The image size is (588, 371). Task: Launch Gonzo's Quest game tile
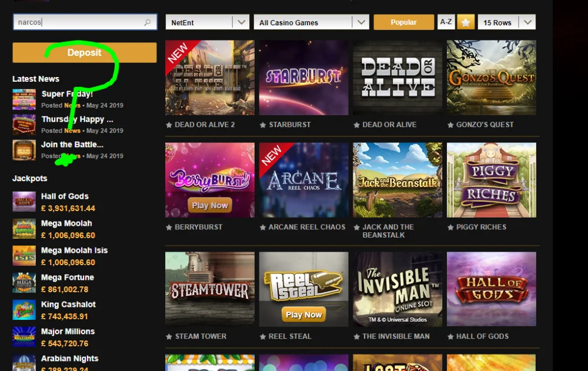coord(491,78)
